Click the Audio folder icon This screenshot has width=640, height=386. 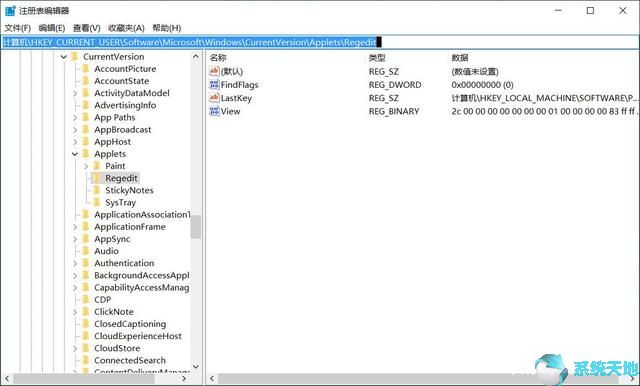coord(86,251)
